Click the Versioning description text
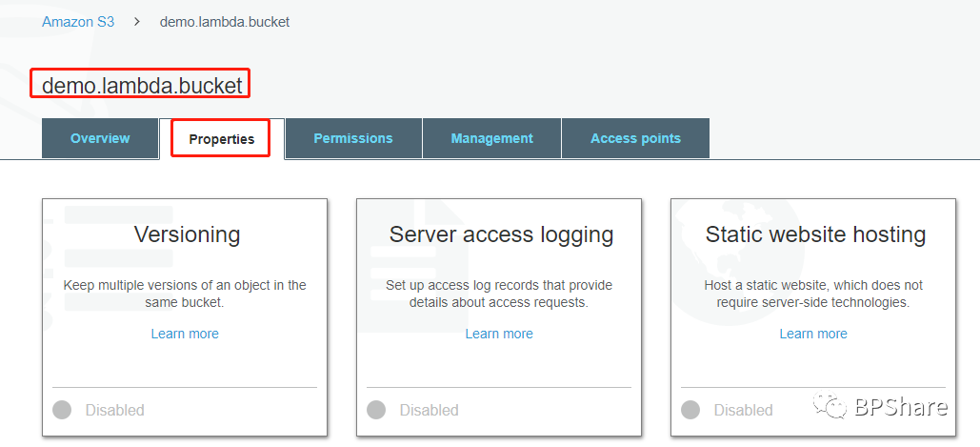 tap(185, 294)
